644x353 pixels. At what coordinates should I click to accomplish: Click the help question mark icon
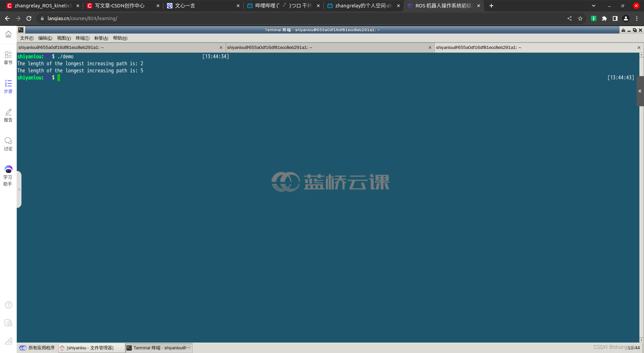[x=8, y=305]
